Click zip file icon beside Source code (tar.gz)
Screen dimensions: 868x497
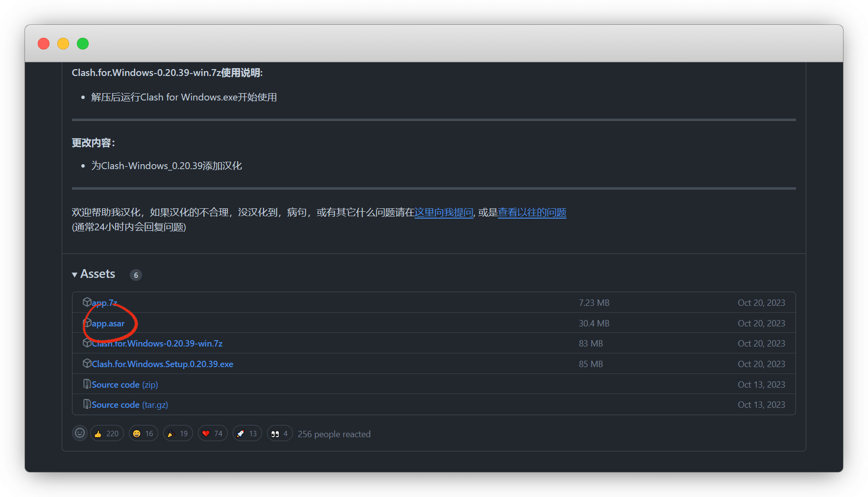(87, 404)
